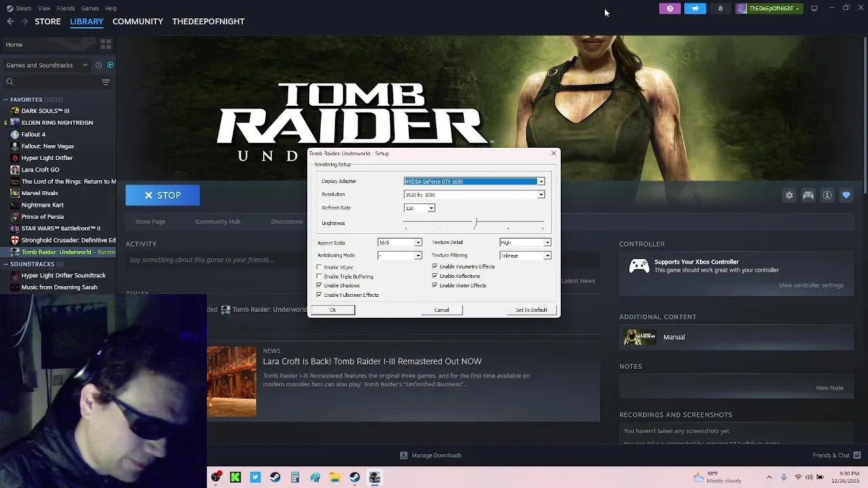Open Refresh Rate dropdown

tap(431, 208)
